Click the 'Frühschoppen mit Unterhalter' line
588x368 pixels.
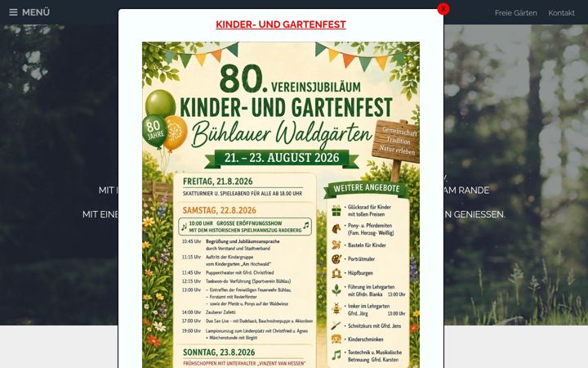tap(244, 363)
